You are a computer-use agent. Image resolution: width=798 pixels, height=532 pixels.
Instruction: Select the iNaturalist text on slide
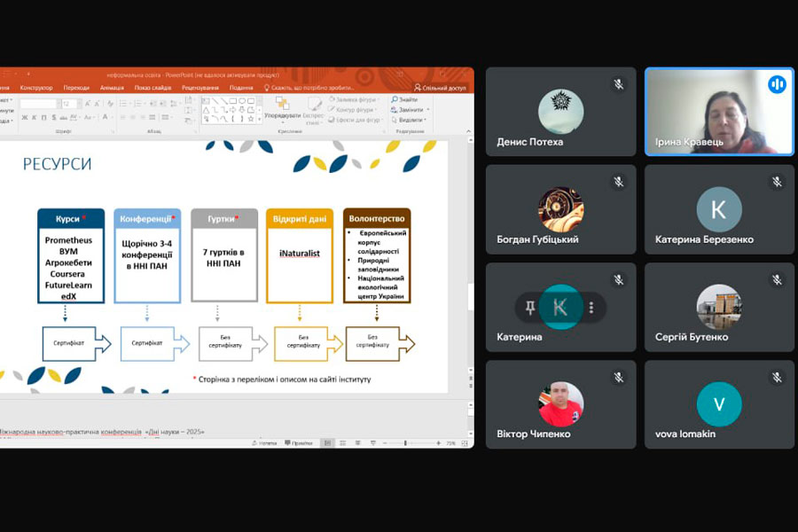[x=300, y=253]
